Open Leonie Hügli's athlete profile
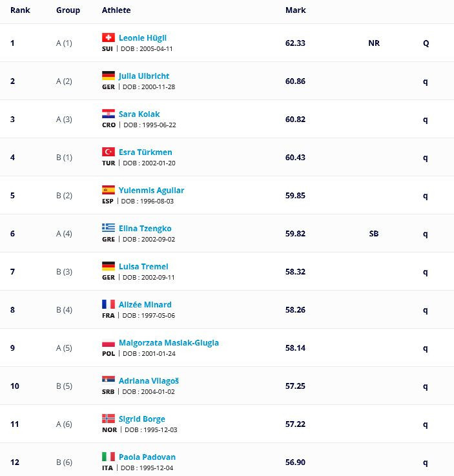454x476 pixels. tap(143, 38)
